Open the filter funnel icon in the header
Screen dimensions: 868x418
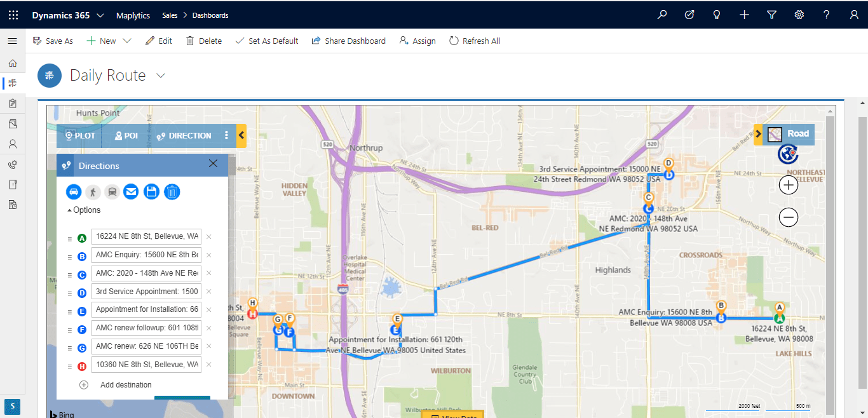(771, 15)
